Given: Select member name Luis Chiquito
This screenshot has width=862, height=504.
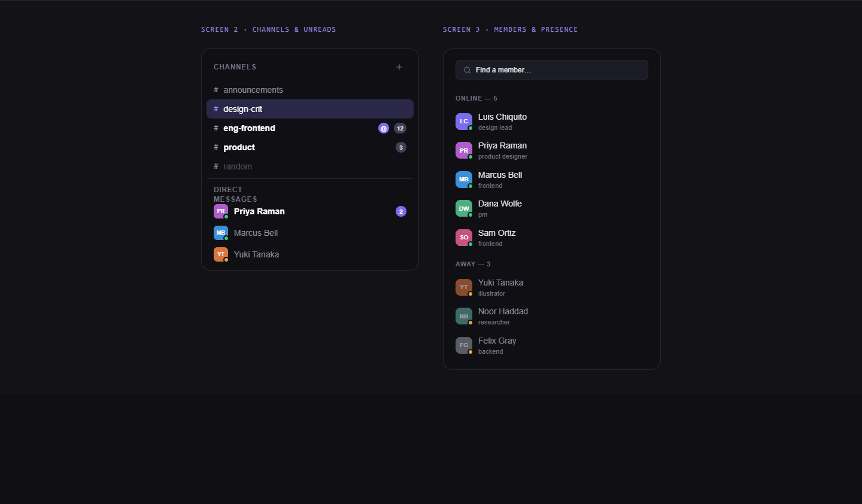Looking at the screenshot, I should [502, 117].
